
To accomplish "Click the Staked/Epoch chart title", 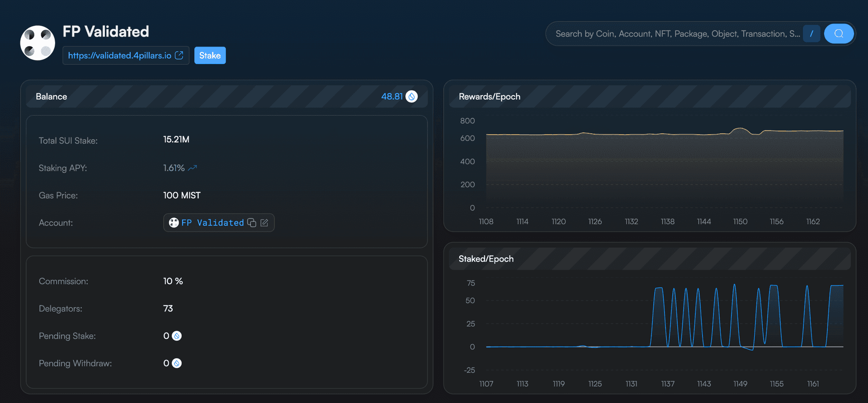I will pyautogui.click(x=486, y=259).
